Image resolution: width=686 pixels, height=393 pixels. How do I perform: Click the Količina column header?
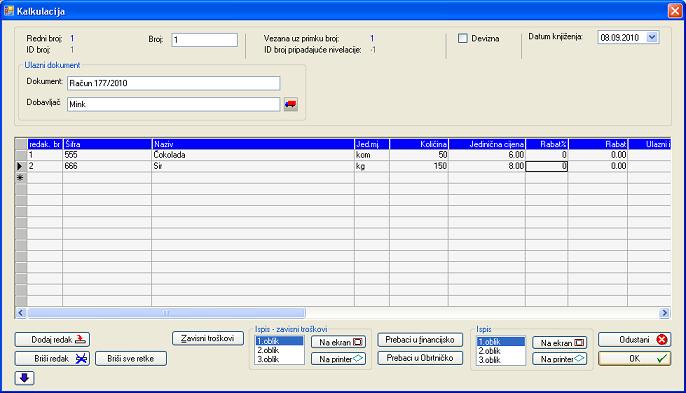[x=419, y=144]
